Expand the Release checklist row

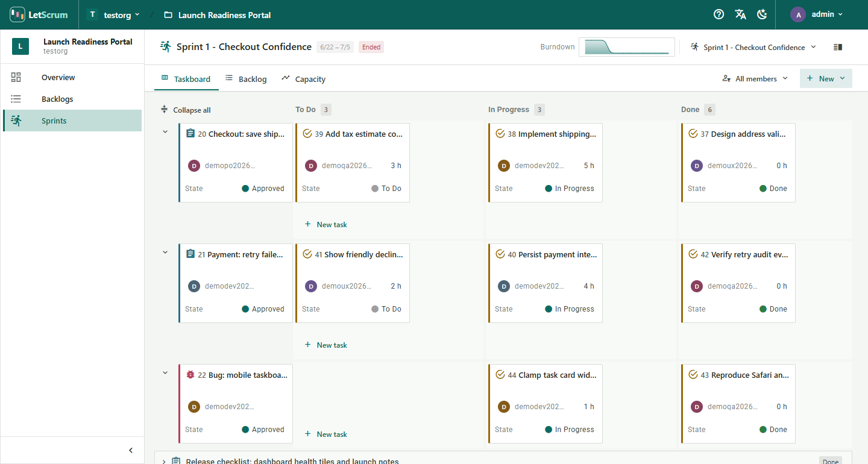pyautogui.click(x=163, y=462)
